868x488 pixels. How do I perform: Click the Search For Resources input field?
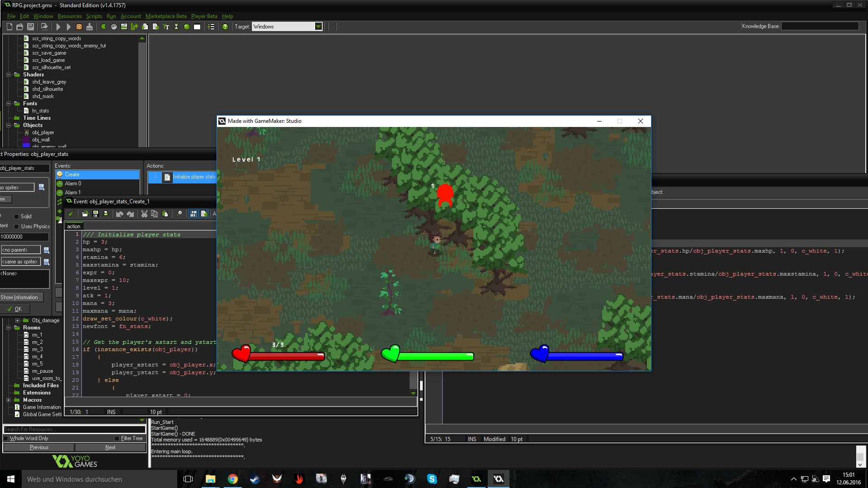coord(75,429)
